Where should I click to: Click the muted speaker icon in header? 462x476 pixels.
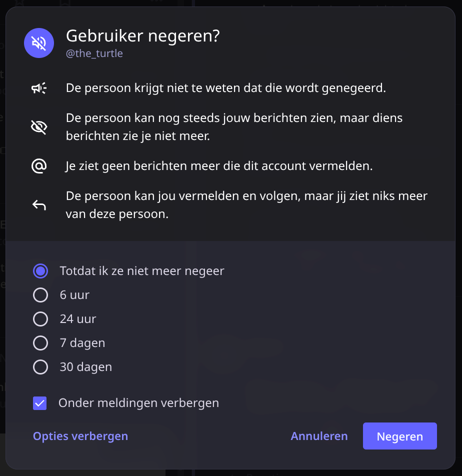[x=39, y=43]
